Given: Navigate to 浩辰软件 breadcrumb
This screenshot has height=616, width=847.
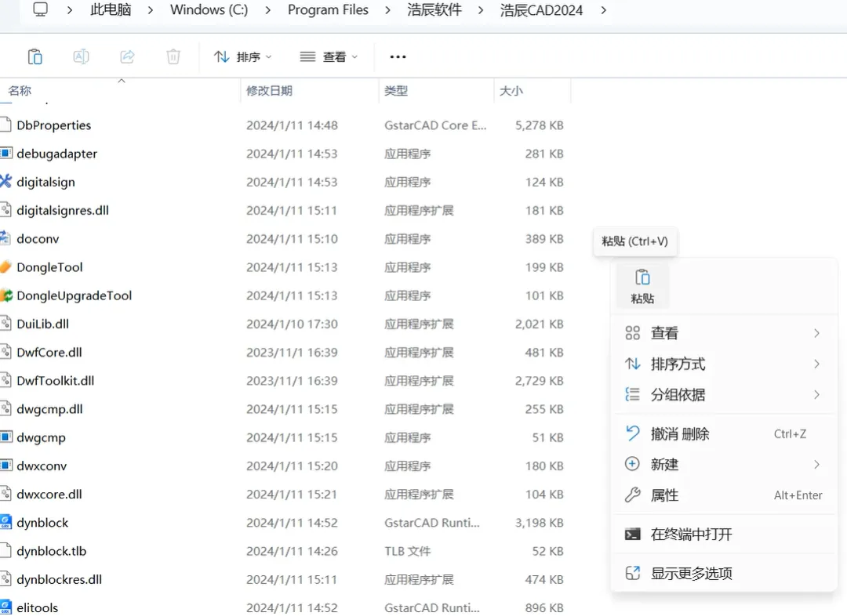Looking at the screenshot, I should [434, 9].
